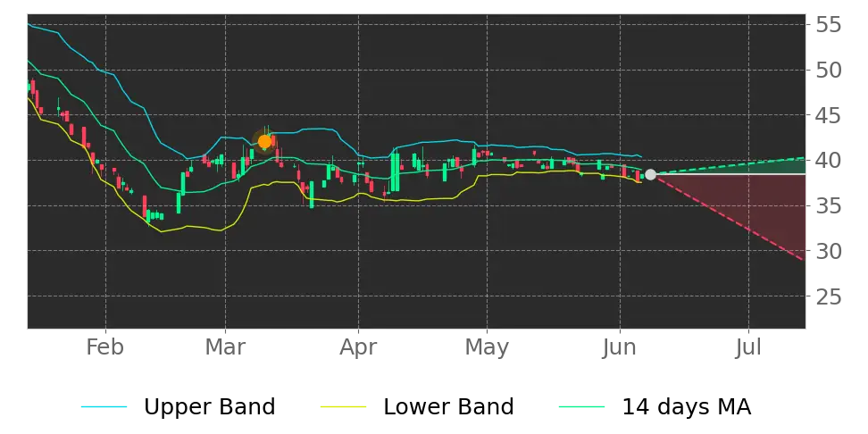Click the gray current-price dot in June
The height and width of the screenshot is (434, 868).
tap(650, 174)
